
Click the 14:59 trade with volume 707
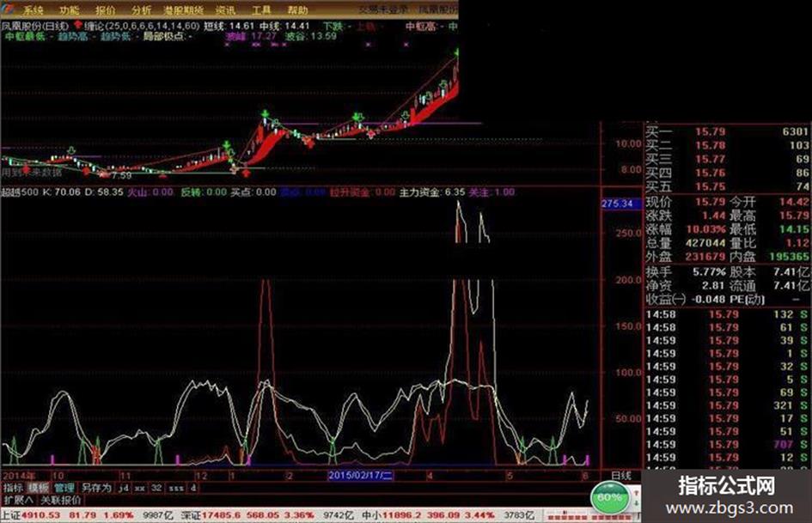point(727,444)
